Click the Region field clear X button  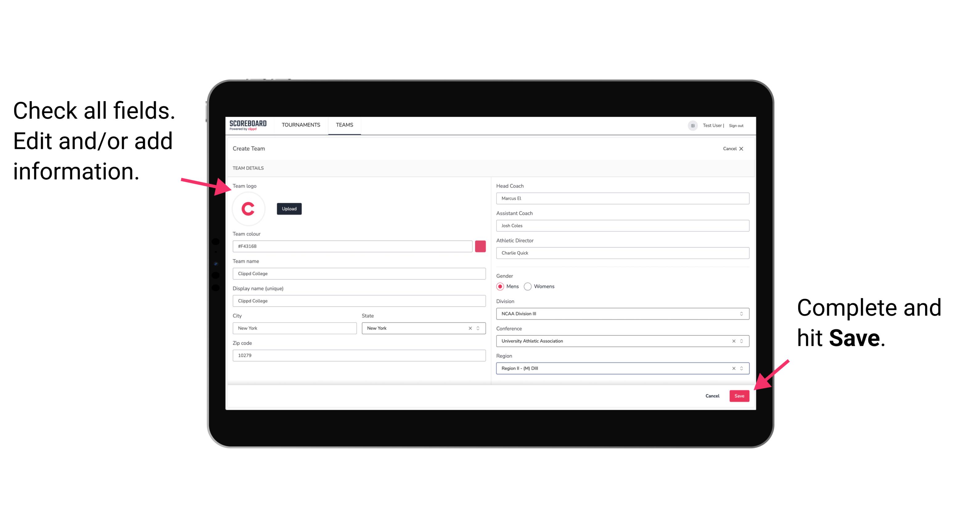[733, 369]
